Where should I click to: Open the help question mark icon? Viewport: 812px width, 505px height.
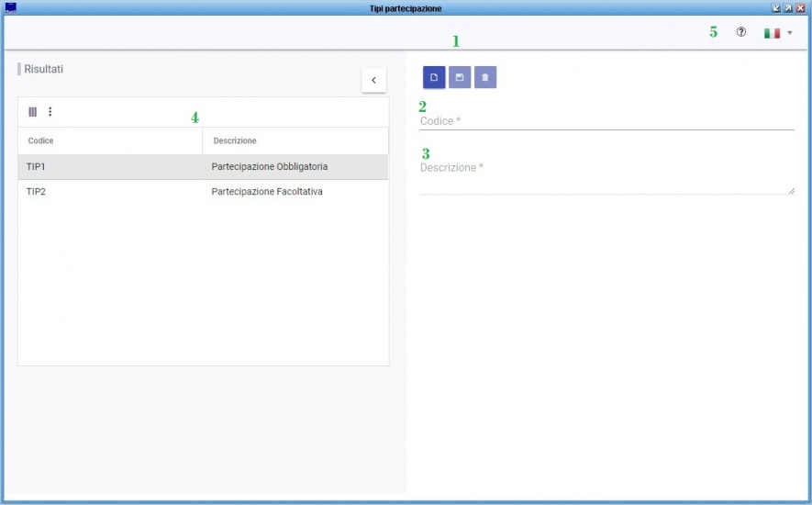[x=741, y=32]
